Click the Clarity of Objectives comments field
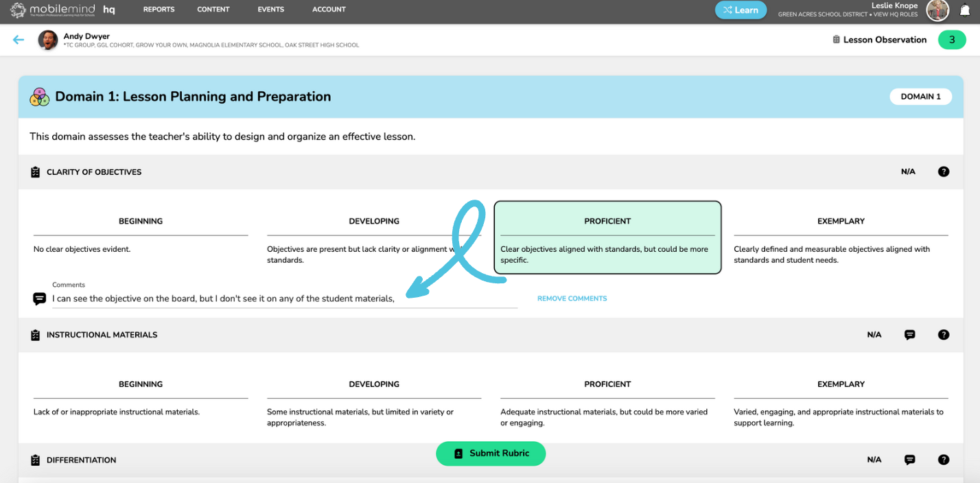This screenshot has height=483, width=980. click(x=285, y=299)
